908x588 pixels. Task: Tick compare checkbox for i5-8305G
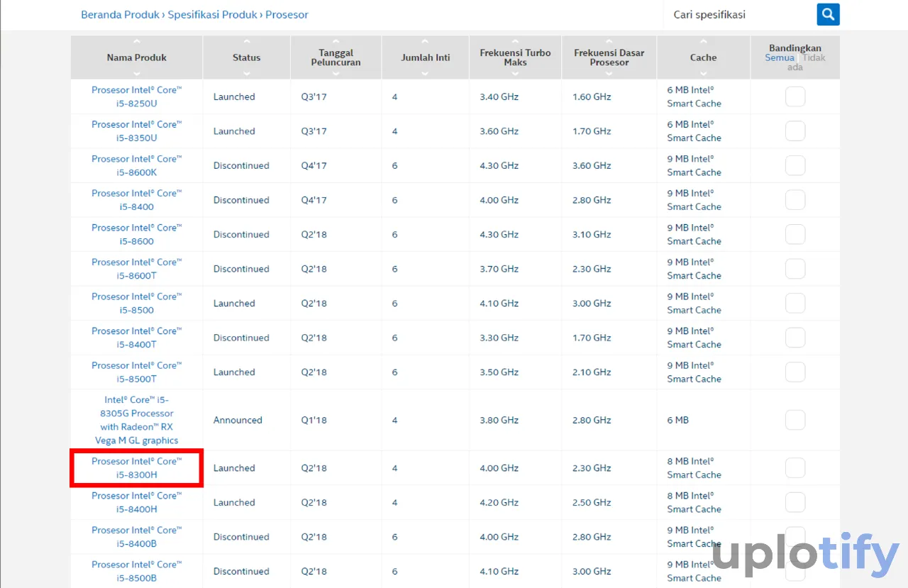pyautogui.click(x=795, y=420)
